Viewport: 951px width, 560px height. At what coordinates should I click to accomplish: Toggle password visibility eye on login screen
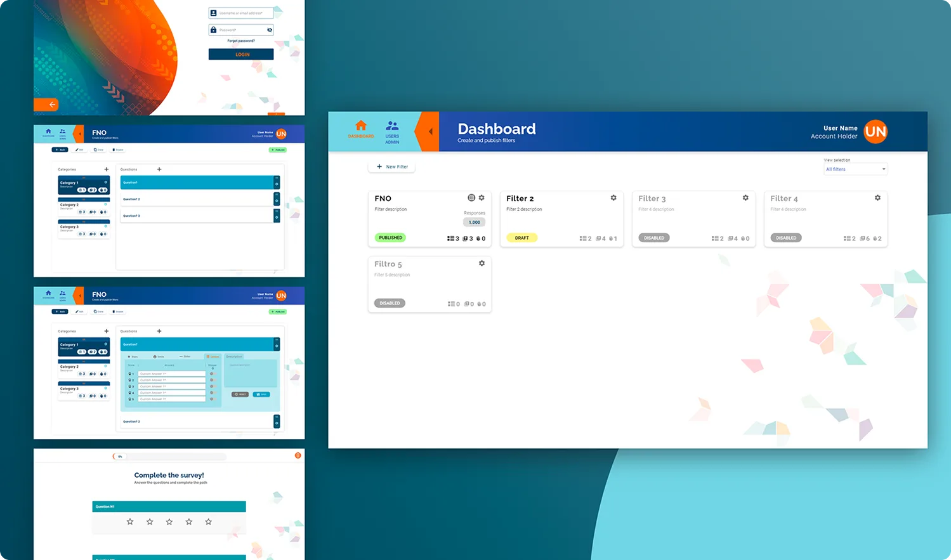270,30
